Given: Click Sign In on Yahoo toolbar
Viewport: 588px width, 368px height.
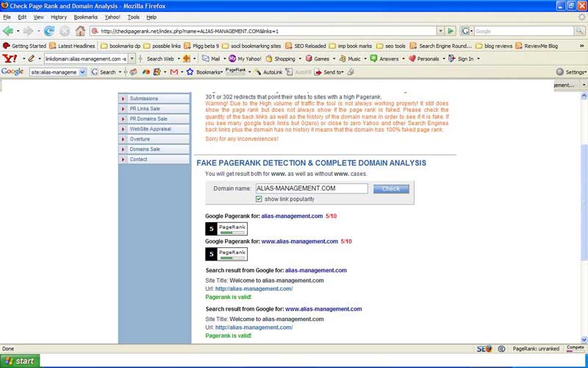Looking at the screenshot, I should point(462,59).
